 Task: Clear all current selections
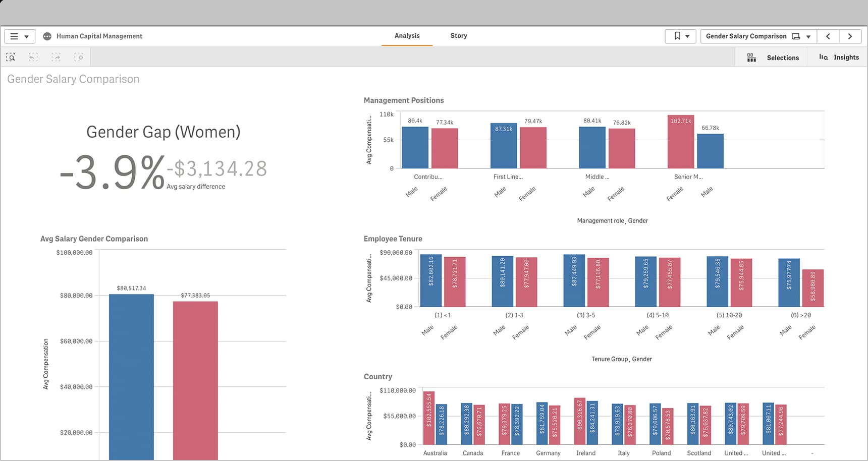pos(79,57)
